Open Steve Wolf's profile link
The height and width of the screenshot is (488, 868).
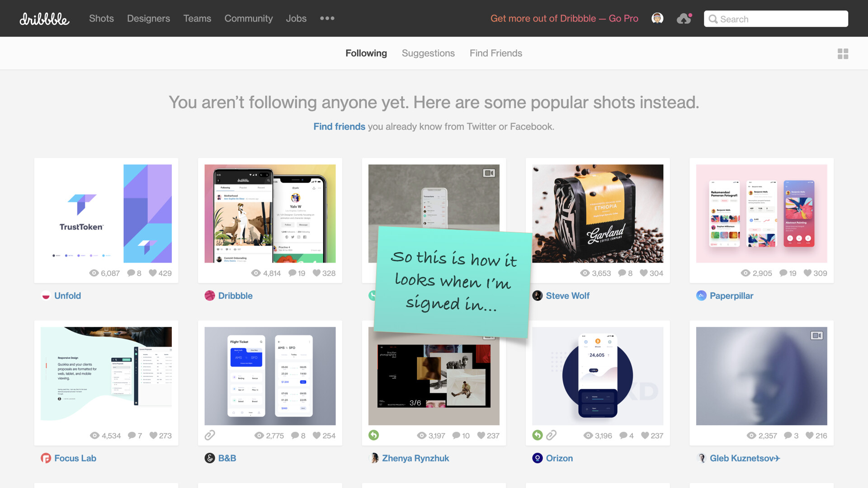[567, 296]
